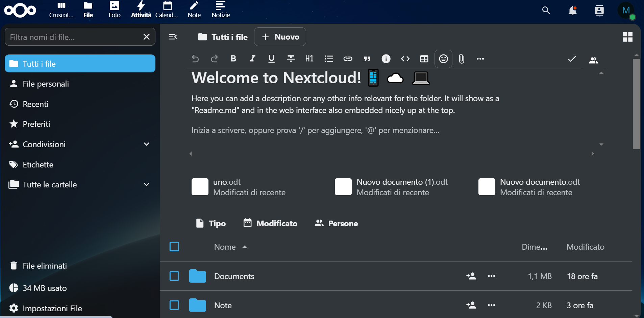The height and width of the screenshot is (318, 644).
Task: Select the Documents folder checkbox
Action: 174,276
